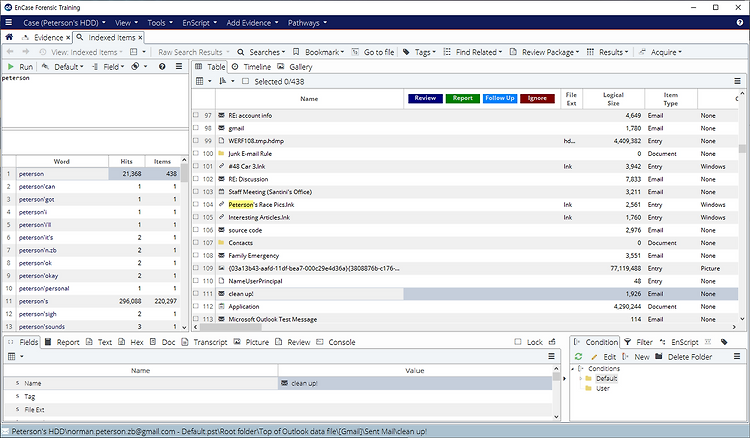750x438 pixels.
Task: Click the email icon of 'clean up!' row
Action: coord(221,294)
